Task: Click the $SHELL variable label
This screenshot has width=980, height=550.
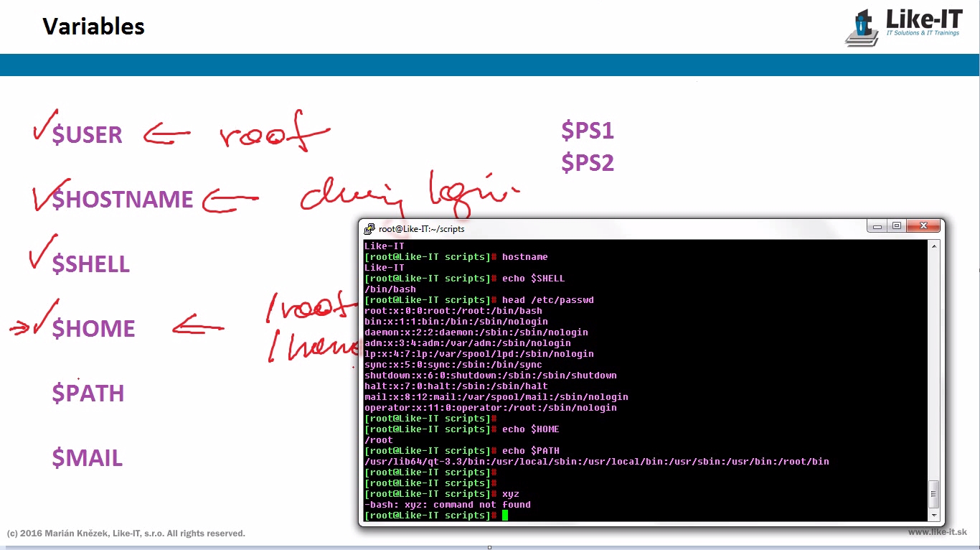Action: click(90, 264)
